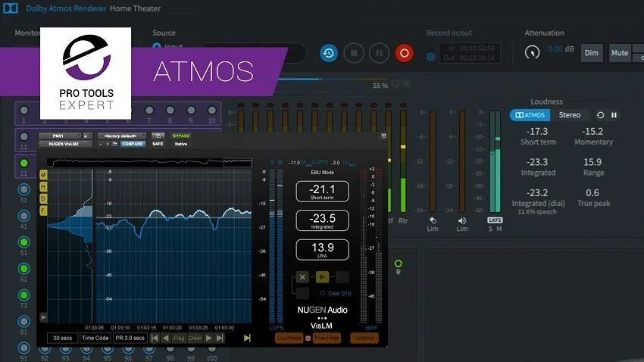Reset the loudness measurement in the renderer
This screenshot has height=362, width=644.
600,115
